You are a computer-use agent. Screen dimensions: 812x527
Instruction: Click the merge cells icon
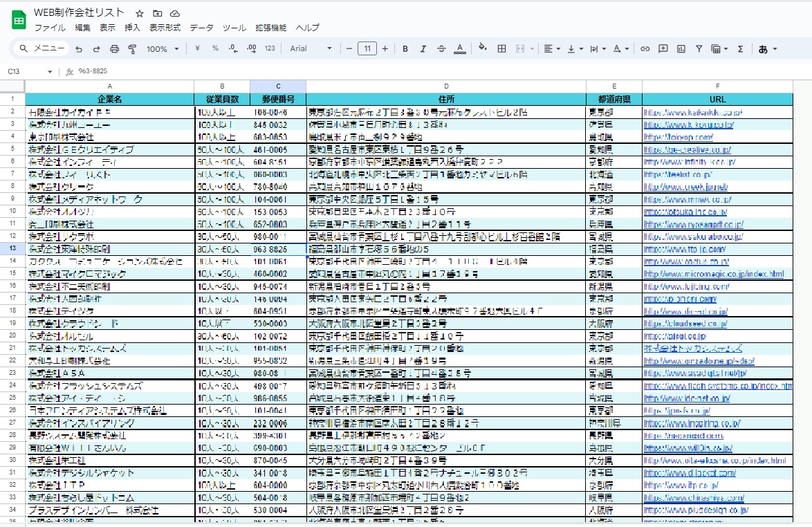[520, 48]
